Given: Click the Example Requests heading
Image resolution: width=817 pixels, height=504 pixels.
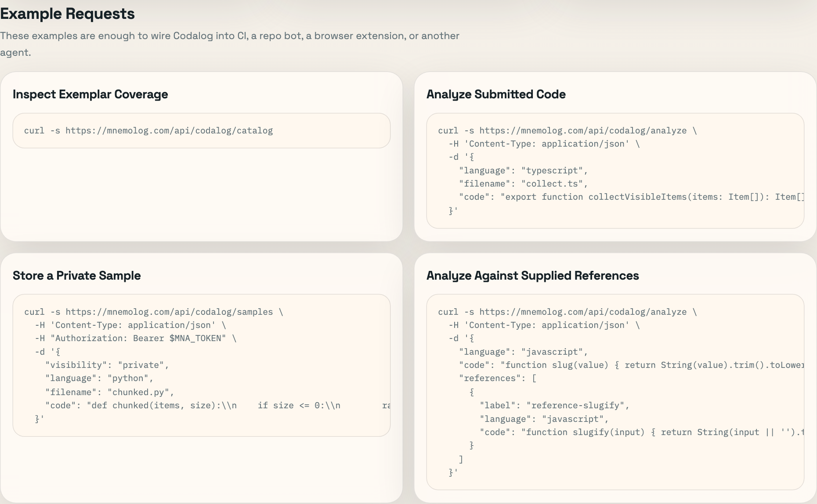Looking at the screenshot, I should [x=67, y=14].
